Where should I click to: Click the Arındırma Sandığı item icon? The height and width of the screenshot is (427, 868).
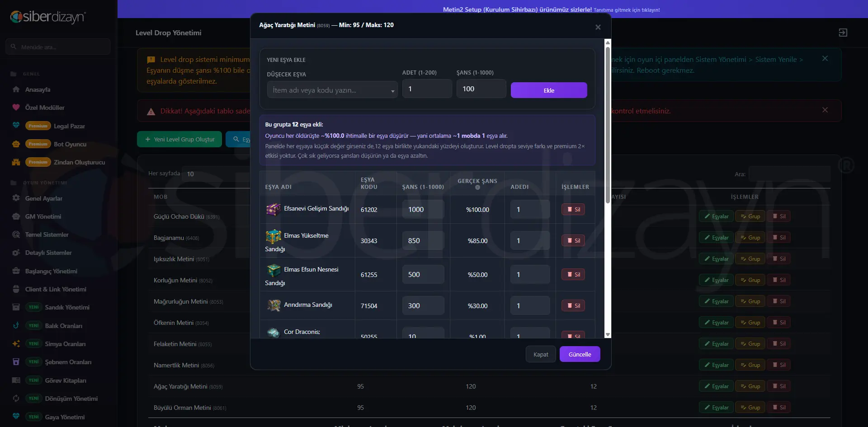point(273,305)
